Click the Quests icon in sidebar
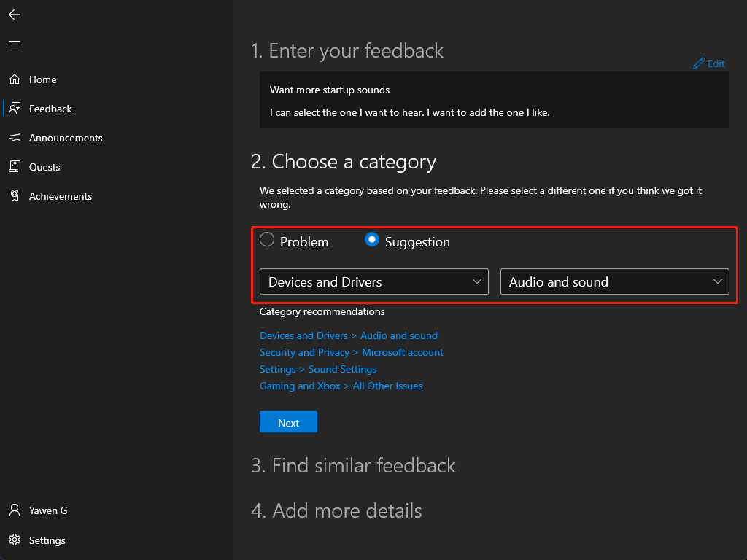 (15, 167)
